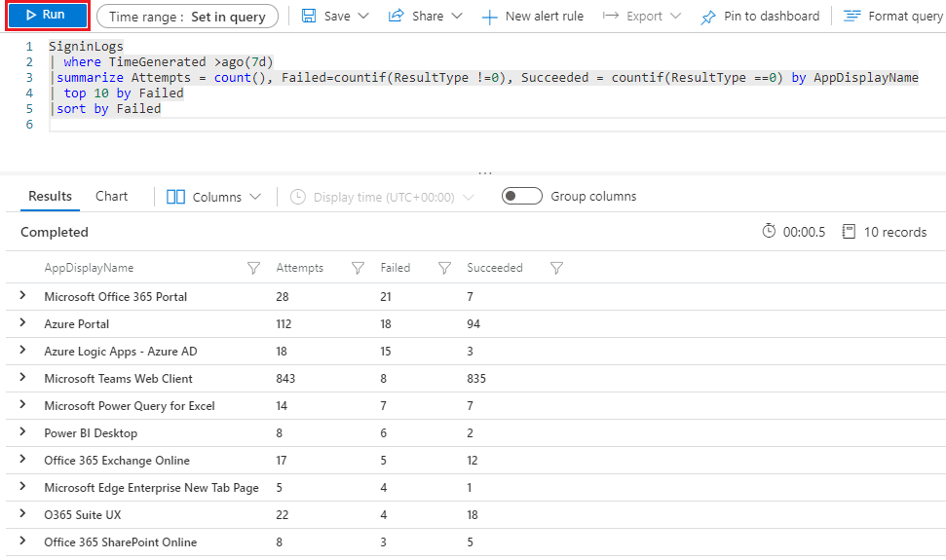
Task: Sort by the Failed column header
Action: pyautogui.click(x=396, y=268)
